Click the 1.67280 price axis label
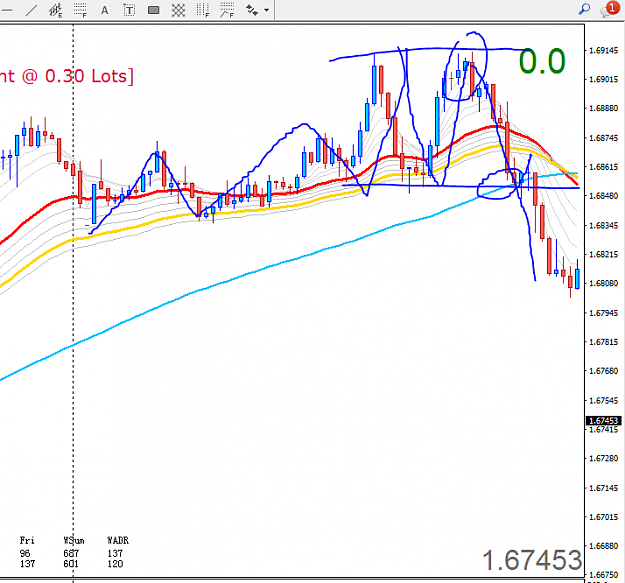 [603, 458]
